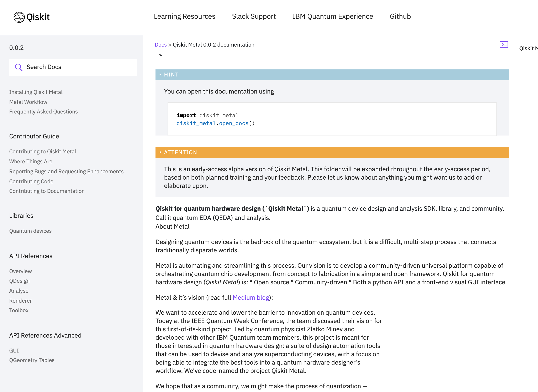The height and width of the screenshot is (392, 538).
Task: Open QGeometry Tables under API References Advanced
Action: (32, 360)
